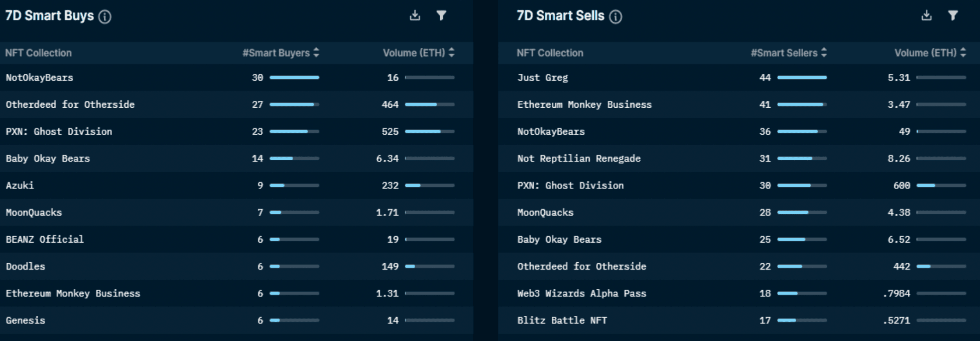Screen dimensions: 980x341
Task: Click the 7D Smart Sells title
Action: click(x=560, y=15)
